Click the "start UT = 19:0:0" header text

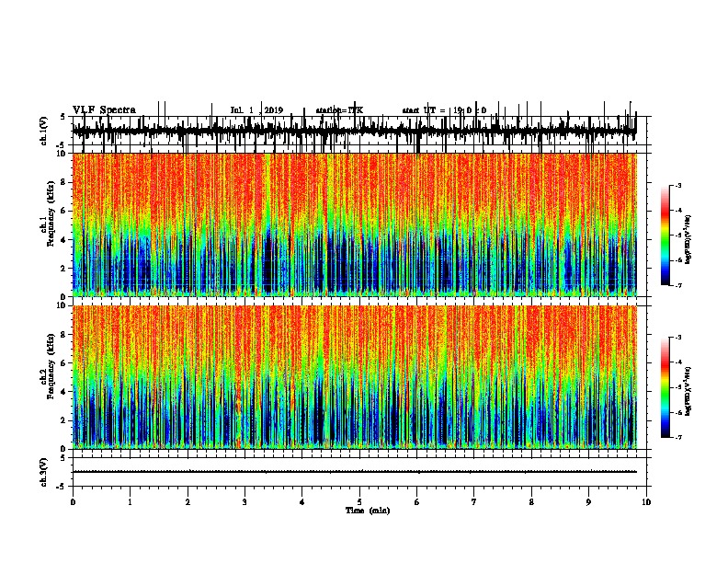(x=444, y=110)
